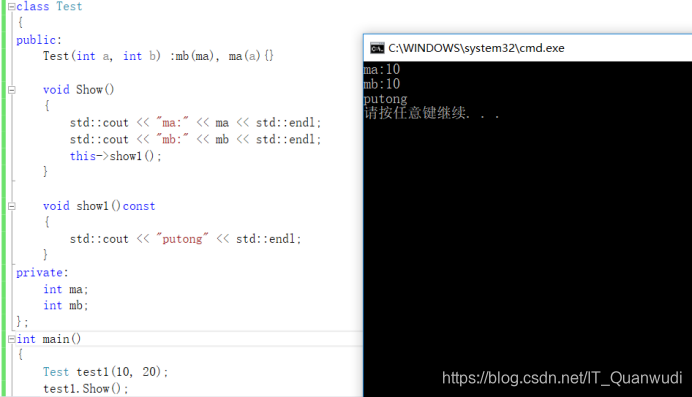Click the "ma:" string literal in code

(172, 123)
